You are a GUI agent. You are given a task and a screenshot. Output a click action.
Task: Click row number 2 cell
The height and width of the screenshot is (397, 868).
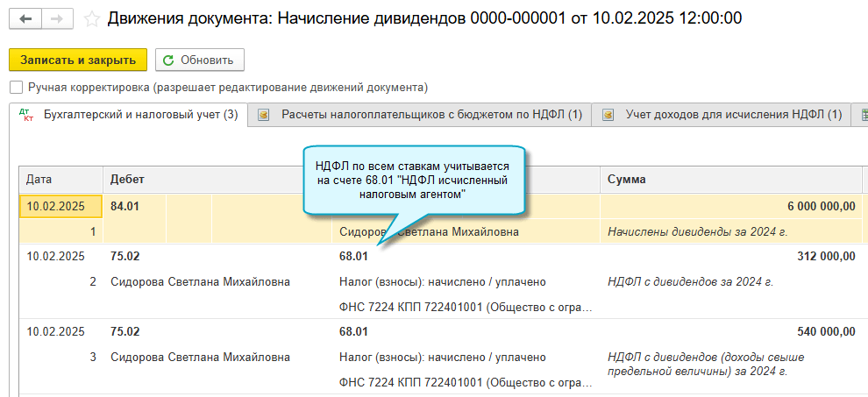coord(93,282)
